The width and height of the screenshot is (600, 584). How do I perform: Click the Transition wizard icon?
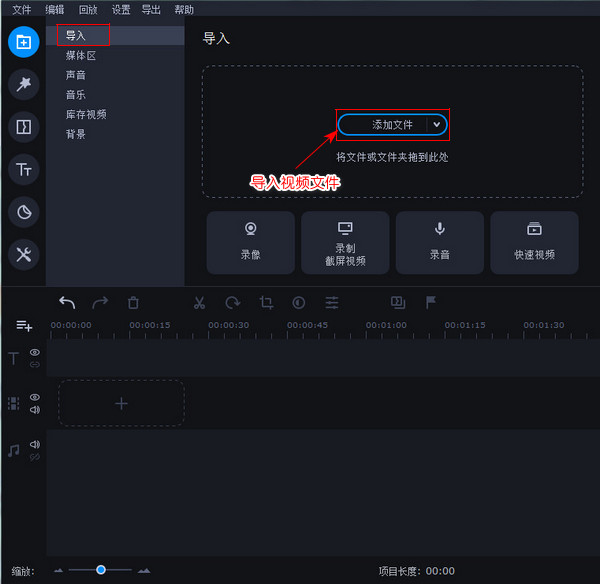(398, 302)
